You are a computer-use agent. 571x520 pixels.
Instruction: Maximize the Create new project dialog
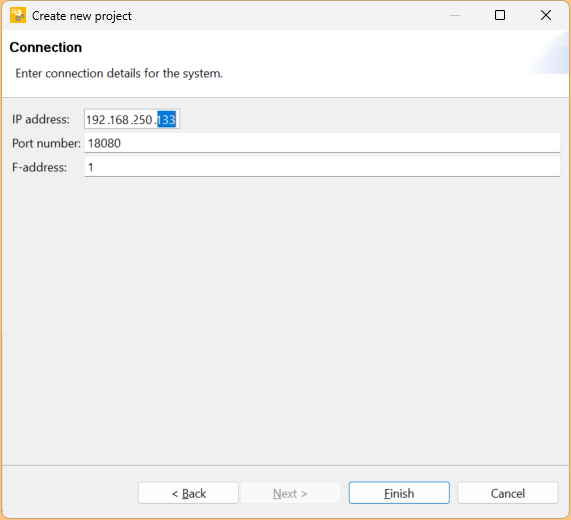pyautogui.click(x=500, y=15)
